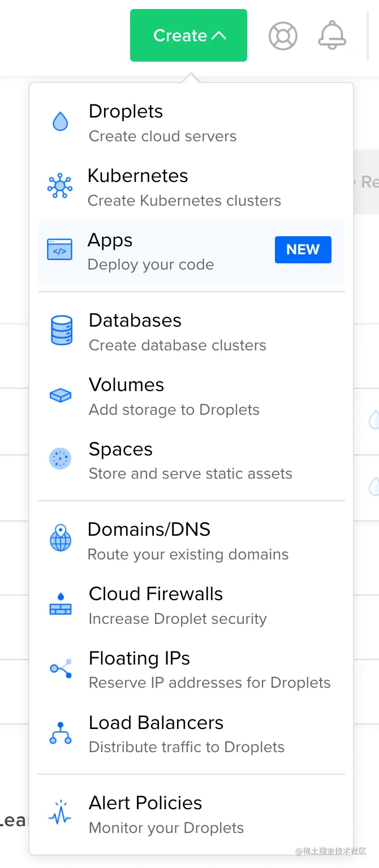This screenshot has height=868, width=379.
Task: Click the Databases stacked-disks icon
Action: click(x=61, y=329)
